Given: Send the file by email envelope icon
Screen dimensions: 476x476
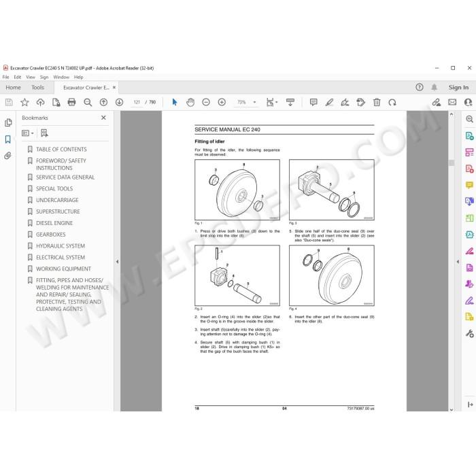Looking at the screenshot, I should pos(452,102).
